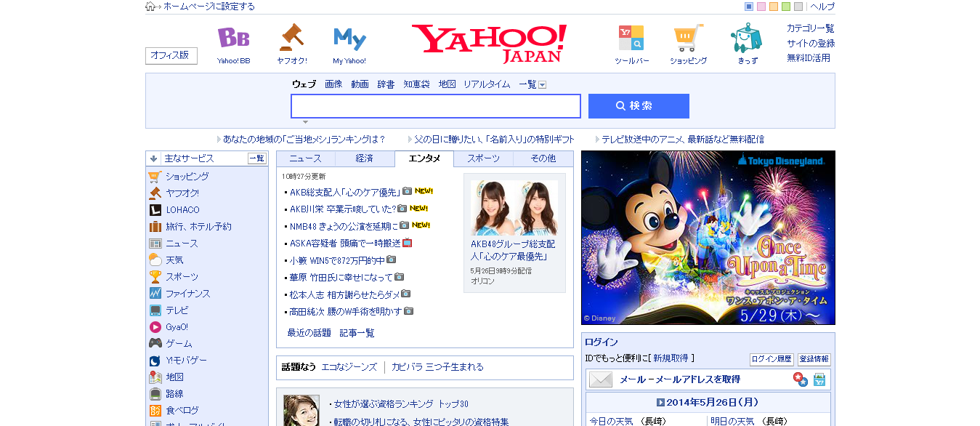Select the green color theme swatch
Viewport: 980px width, 426px height.
pyautogui.click(x=786, y=7)
